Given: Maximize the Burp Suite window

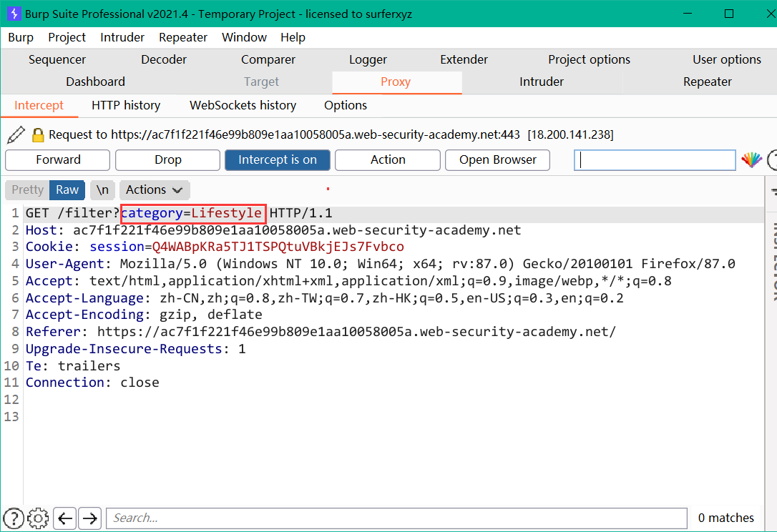Looking at the screenshot, I should pyautogui.click(x=729, y=14).
